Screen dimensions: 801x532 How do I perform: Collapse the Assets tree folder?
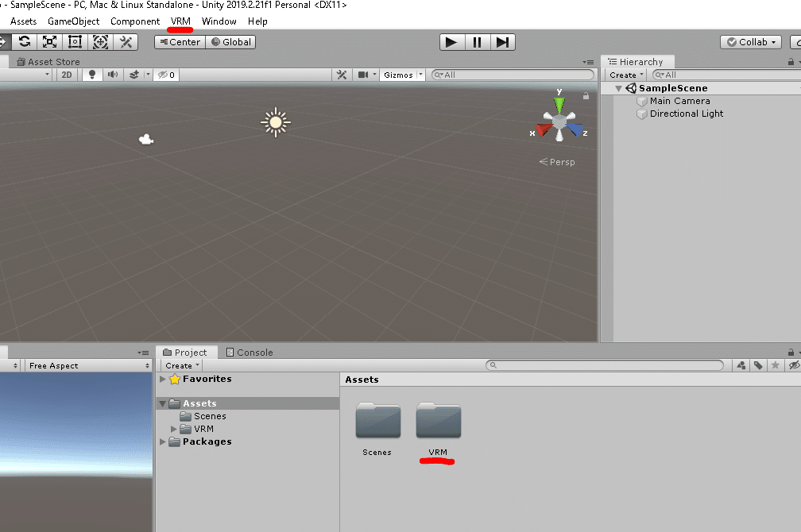(x=162, y=403)
